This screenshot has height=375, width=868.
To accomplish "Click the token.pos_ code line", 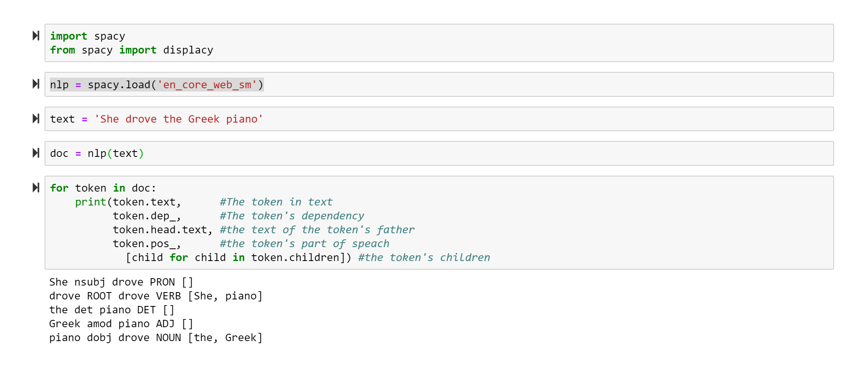I will [147, 244].
